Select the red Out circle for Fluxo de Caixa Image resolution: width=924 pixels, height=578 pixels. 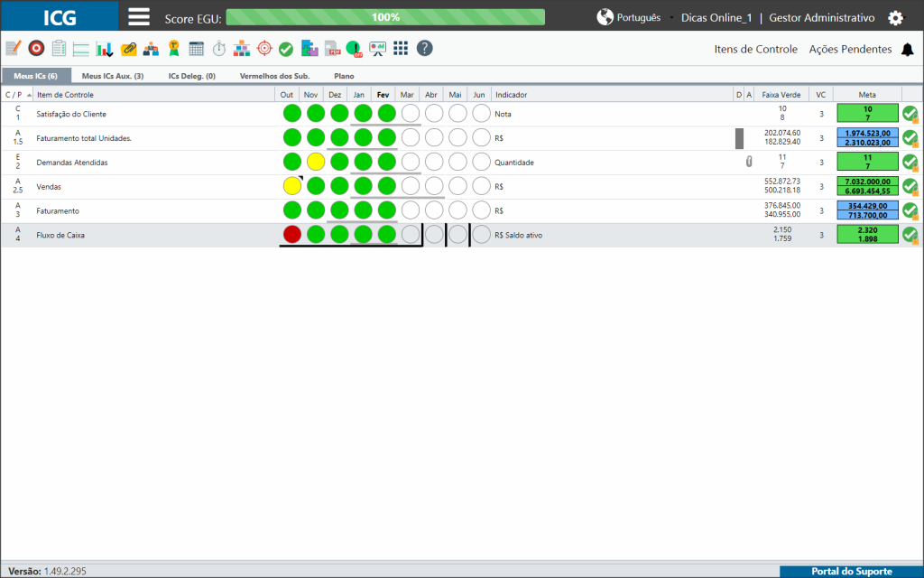tap(292, 234)
